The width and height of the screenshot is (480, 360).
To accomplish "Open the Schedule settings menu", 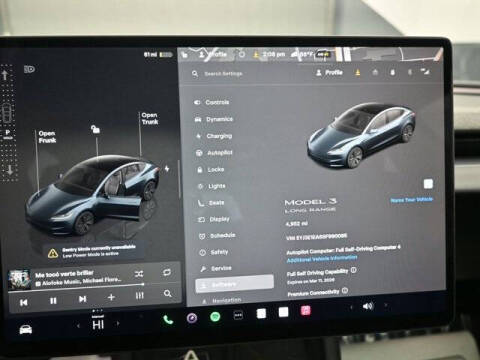I will click(x=217, y=236).
